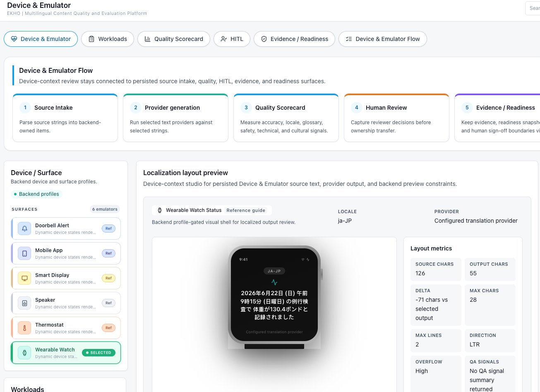Open the Quality Scorecard tab

(x=174, y=39)
